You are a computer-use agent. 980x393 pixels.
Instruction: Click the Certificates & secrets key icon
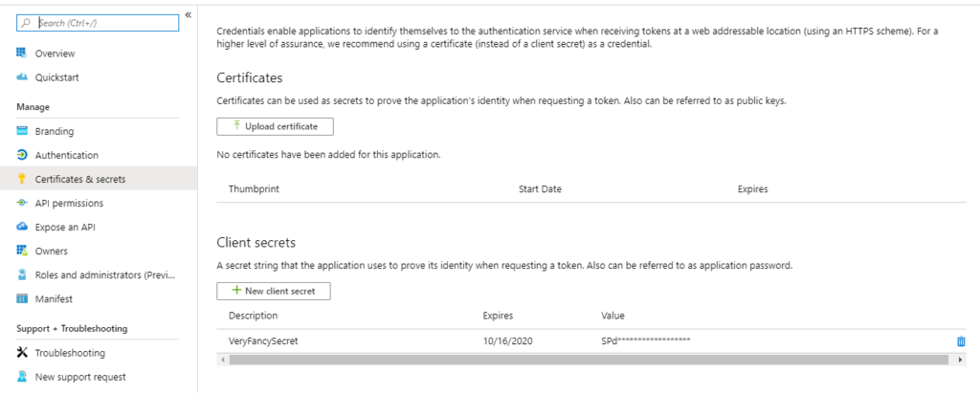click(x=22, y=180)
